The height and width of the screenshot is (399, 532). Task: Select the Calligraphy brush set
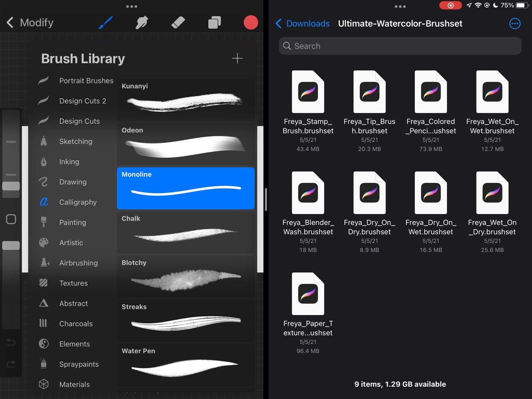78,202
